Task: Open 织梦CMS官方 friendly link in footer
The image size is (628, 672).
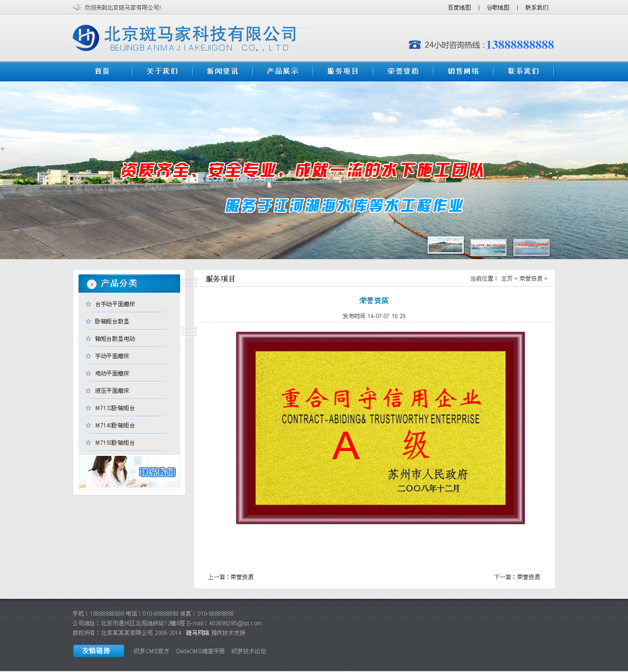Action: pyautogui.click(x=151, y=651)
